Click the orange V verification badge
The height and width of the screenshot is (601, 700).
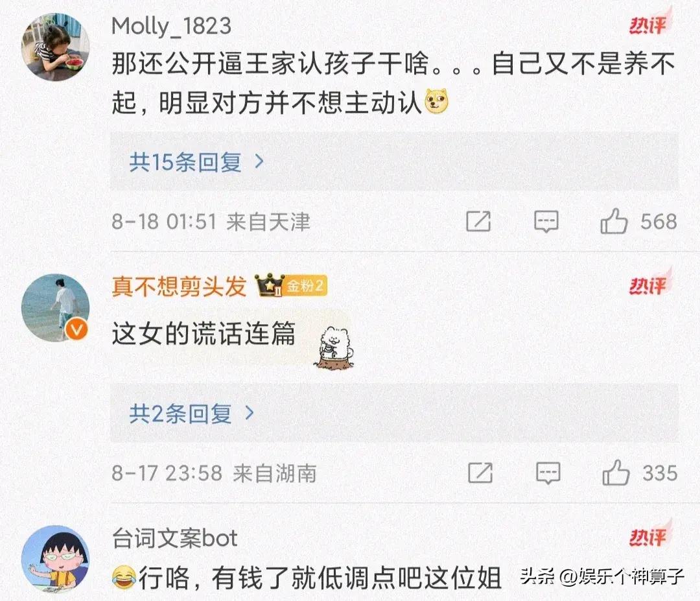click(76, 330)
